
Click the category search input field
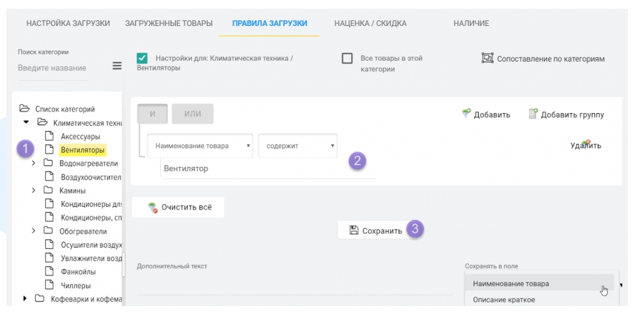pos(53,68)
